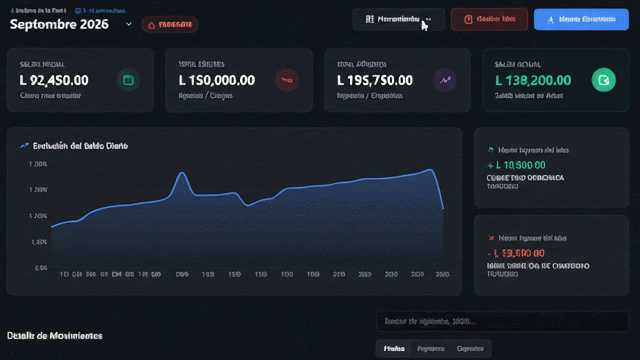This screenshot has width=640, height=360.
Task: Click the green wallet icon beside L 138,200.00
Action: [x=603, y=80]
